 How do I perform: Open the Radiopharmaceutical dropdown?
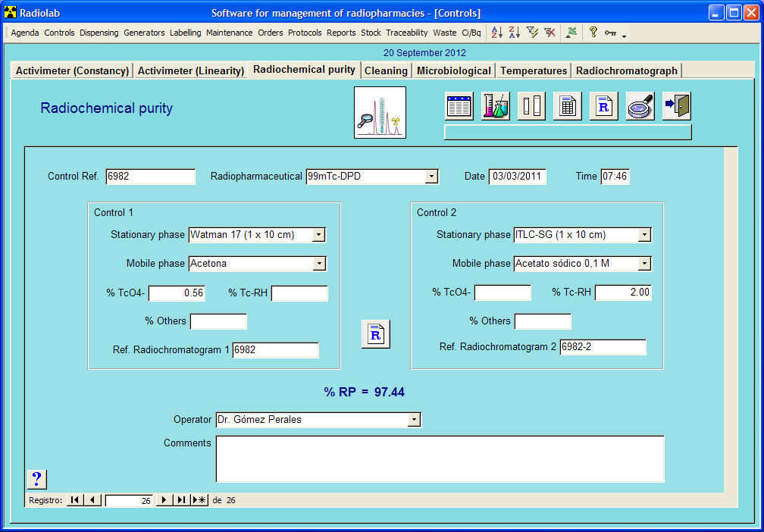(x=433, y=176)
